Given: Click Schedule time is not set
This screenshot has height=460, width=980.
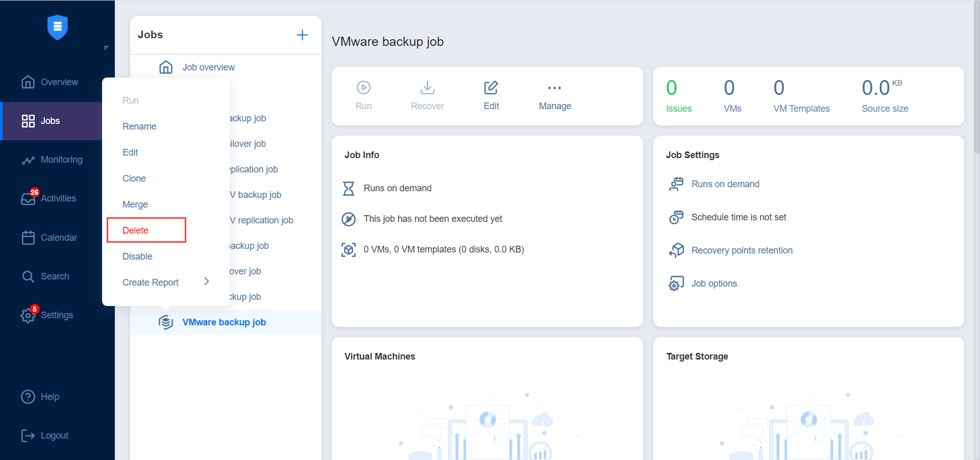Looking at the screenshot, I should click(739, 217).
